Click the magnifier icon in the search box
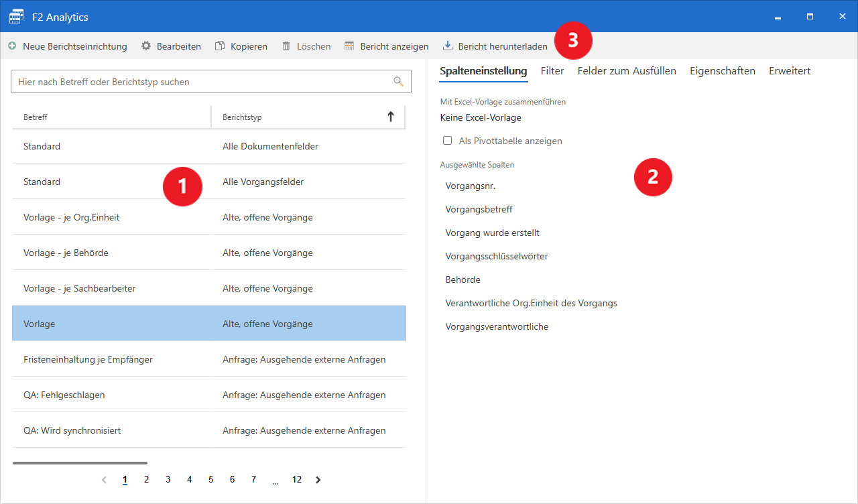The width and height of the screenshot is (858, 504). pos(398,82)
